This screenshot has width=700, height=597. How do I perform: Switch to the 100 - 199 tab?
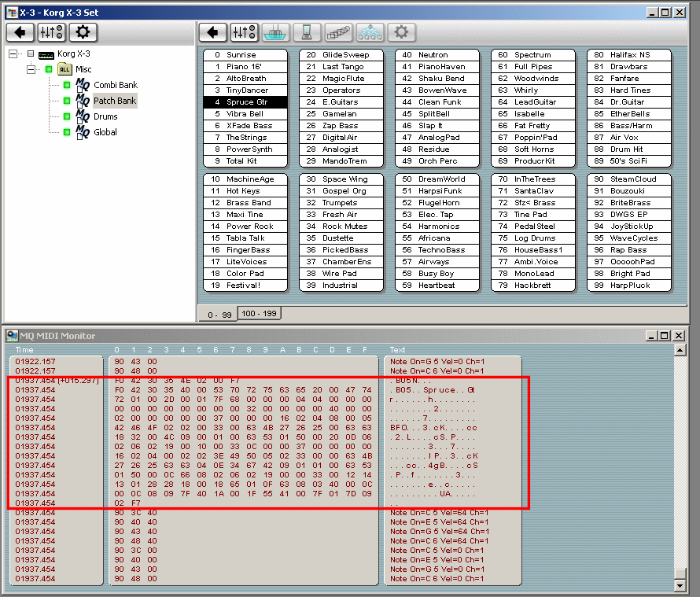[x=259, y=314]
